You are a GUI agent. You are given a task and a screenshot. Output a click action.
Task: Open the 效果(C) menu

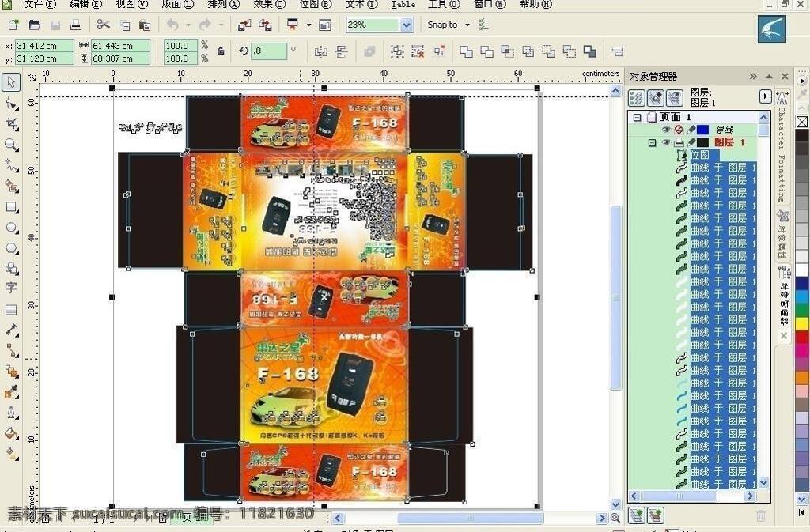(270, 4)
